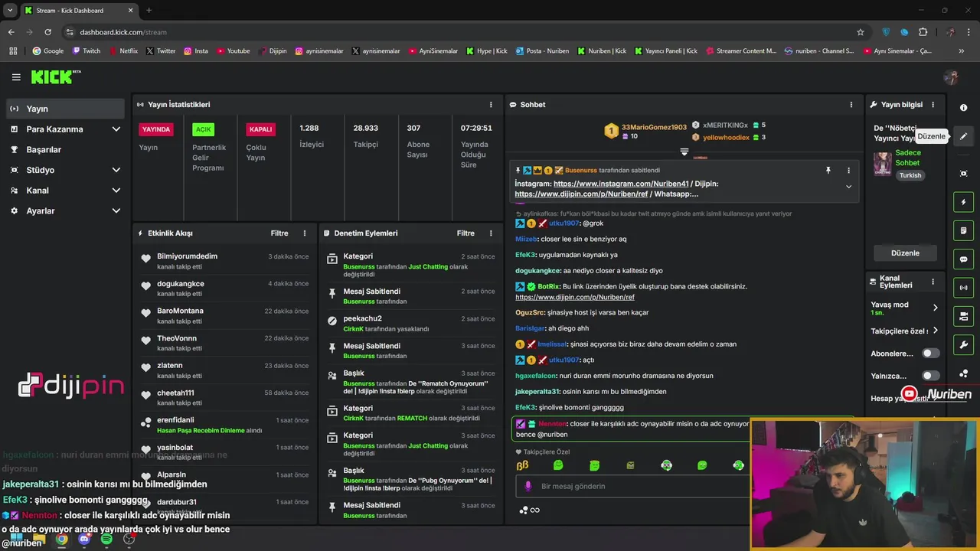The height and width of the screenshot is (551, 980).
Task: Open the Etkinlik Akışı panel three-dot menu
Action: [x=305, y=233]
